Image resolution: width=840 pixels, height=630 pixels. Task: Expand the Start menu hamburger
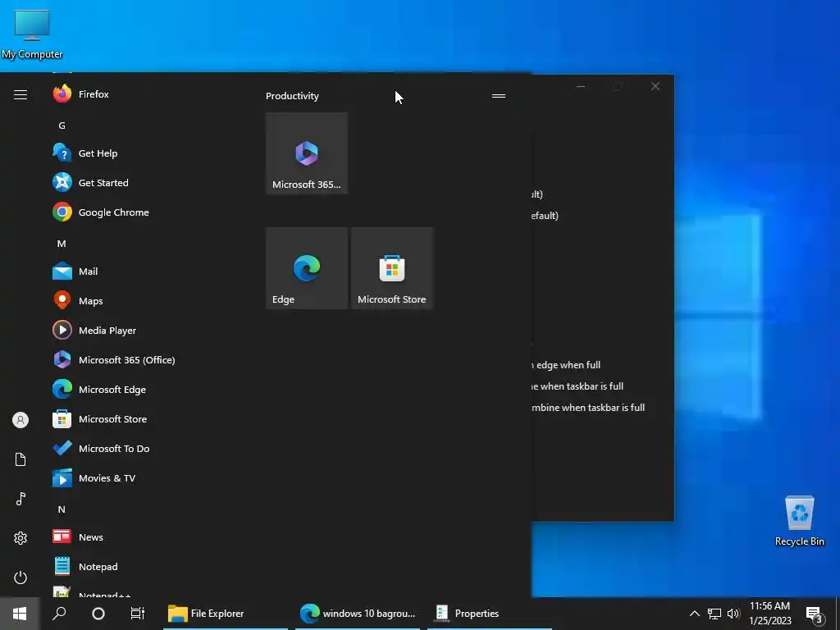(21, 95)
